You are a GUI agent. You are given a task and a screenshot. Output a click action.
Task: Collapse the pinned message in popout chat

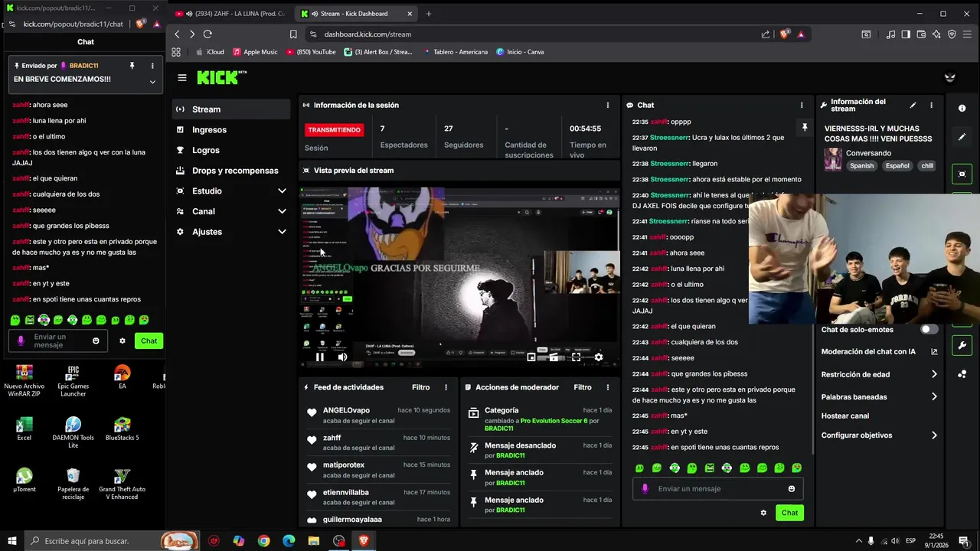coord(152,82)
